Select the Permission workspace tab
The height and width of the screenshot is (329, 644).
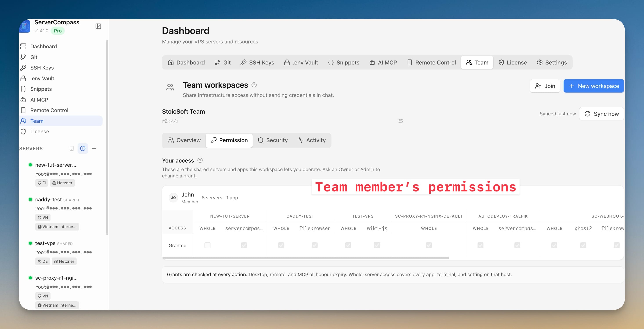(x=229, y=140)
